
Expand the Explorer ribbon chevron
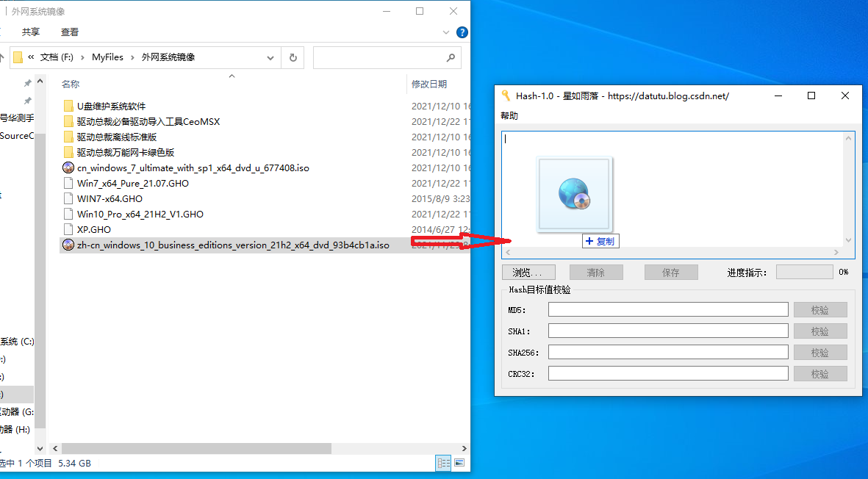pyautogui.click(x=445, y=32)
